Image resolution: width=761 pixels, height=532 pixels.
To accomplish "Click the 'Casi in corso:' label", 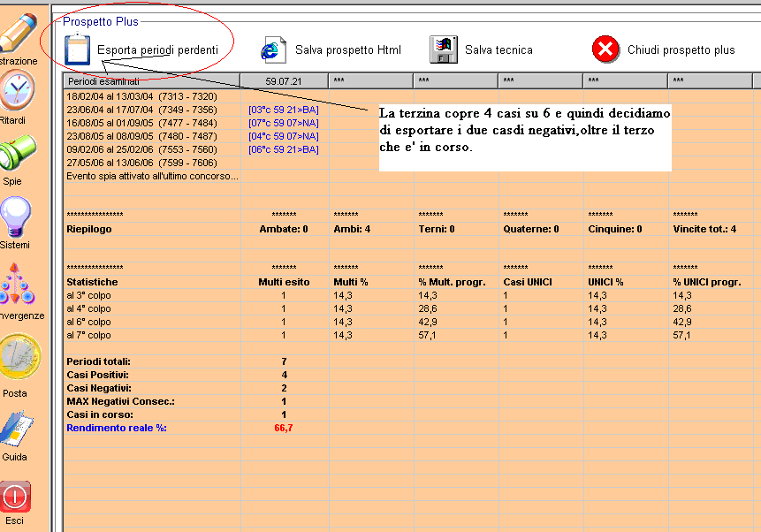I will coord(100,414).
